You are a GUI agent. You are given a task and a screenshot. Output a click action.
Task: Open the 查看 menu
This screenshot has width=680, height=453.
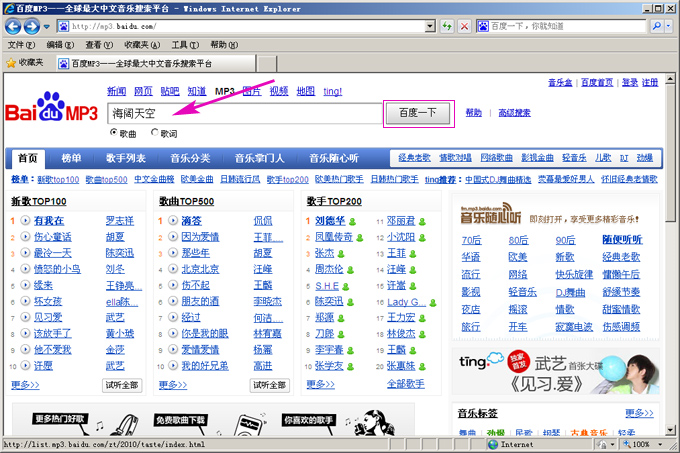coord(99,45)
